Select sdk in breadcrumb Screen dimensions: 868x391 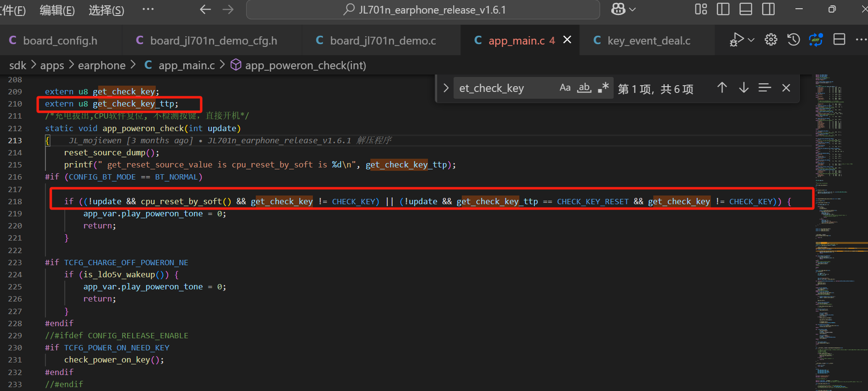[x=18, y=65]
